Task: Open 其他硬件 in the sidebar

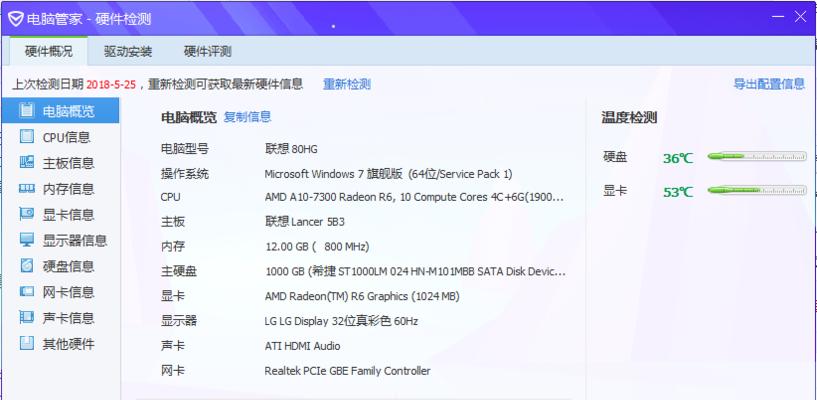Action: point(60,344)
